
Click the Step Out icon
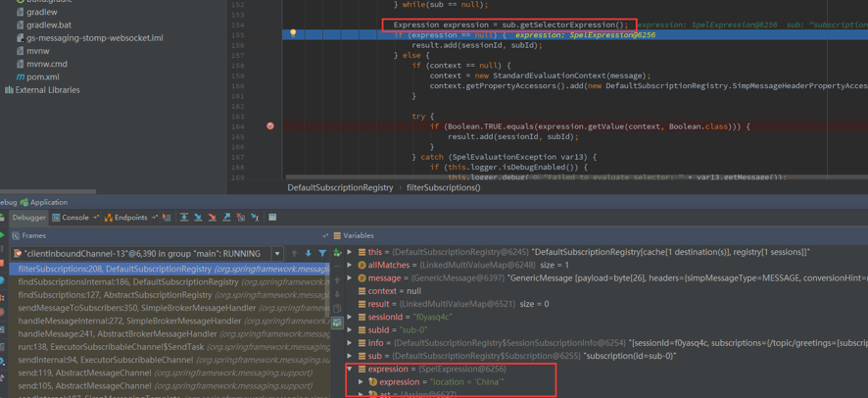(x=226, y=218)
